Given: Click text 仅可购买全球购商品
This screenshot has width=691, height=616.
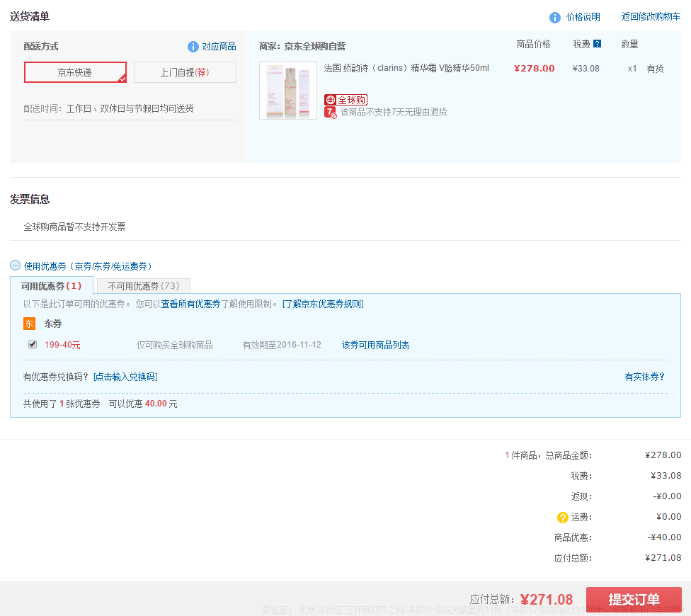Looking at the screenshot, I should pos(174,345).
